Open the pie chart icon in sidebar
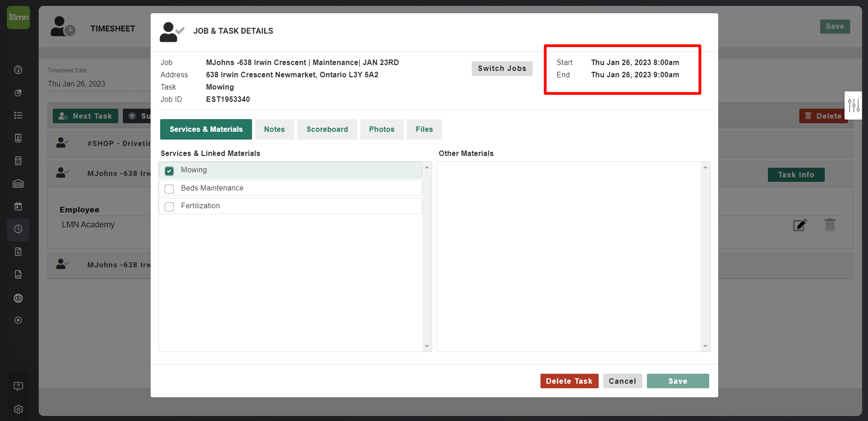The height and width of the screenshot is (421, 868). click(x=18, y=93)
